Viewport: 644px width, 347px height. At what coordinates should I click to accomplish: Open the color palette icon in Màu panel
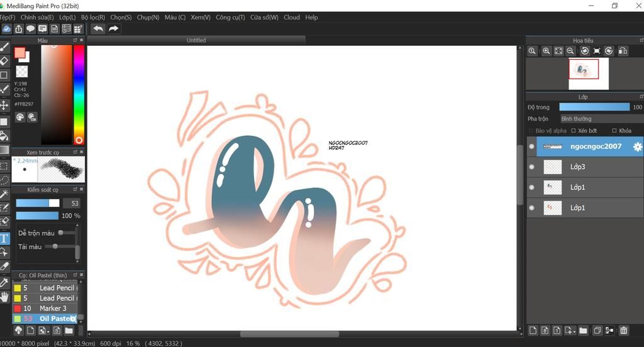(x=19, y=117)
